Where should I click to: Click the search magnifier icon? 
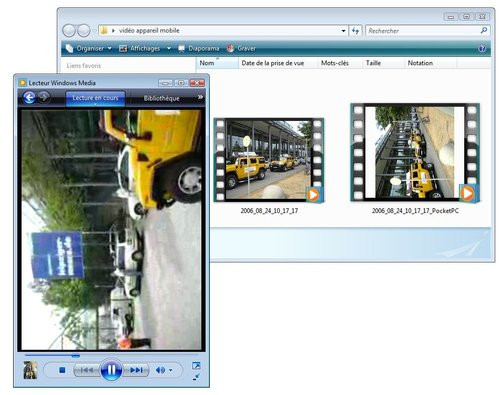[484, 31]
